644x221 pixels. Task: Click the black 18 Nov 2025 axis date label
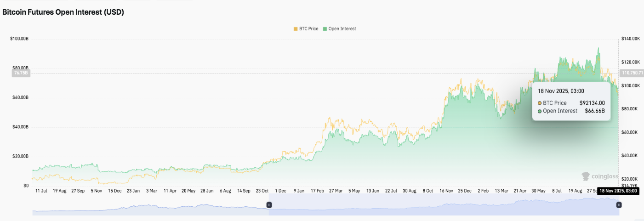618,191
